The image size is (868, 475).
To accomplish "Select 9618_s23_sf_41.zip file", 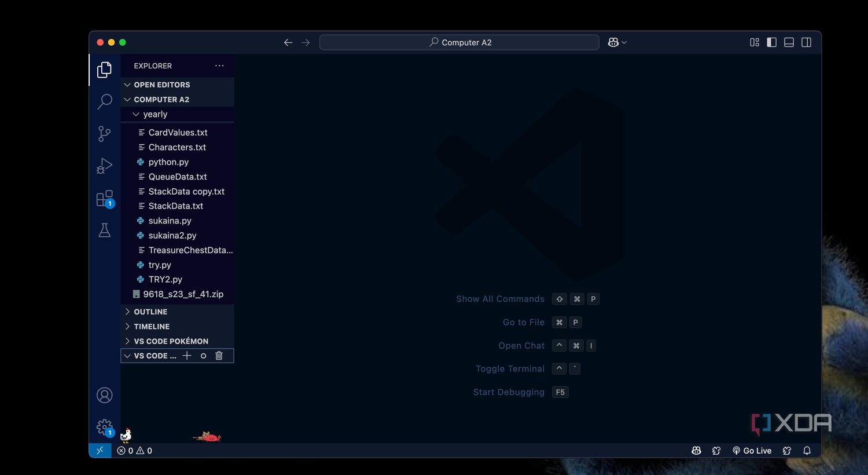I will (x=177, y=294).
